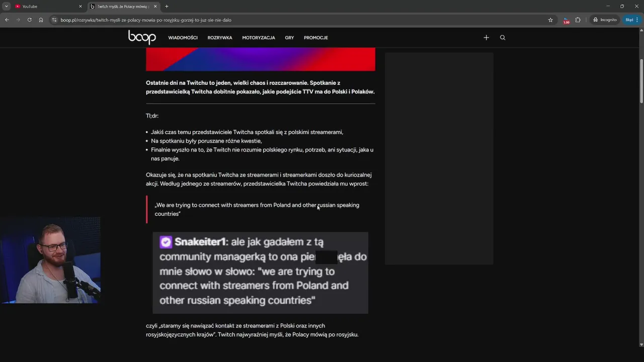Open the red extension badge showing 1.00
This screenshot has width=644, height=362.
pyautogui.click(x=566, y=21)
